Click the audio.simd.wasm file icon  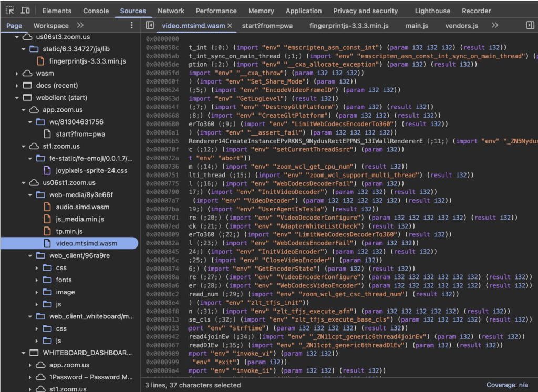(x=47, y=207)
